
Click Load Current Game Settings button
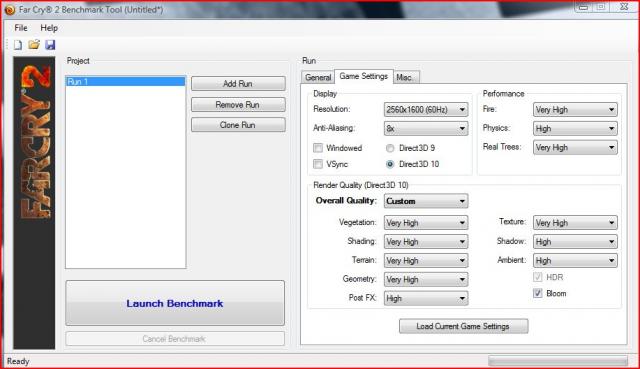pos(463,326)
